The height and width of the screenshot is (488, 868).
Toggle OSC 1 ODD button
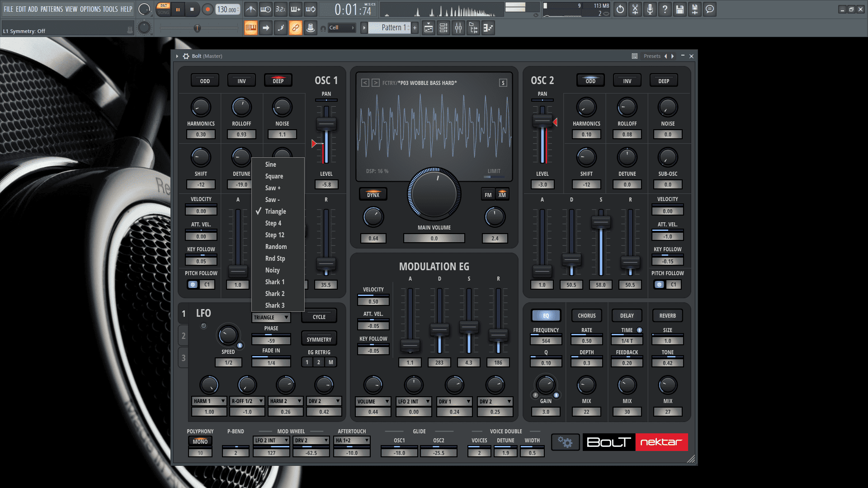pyautogui.click(x=205, y=81)
